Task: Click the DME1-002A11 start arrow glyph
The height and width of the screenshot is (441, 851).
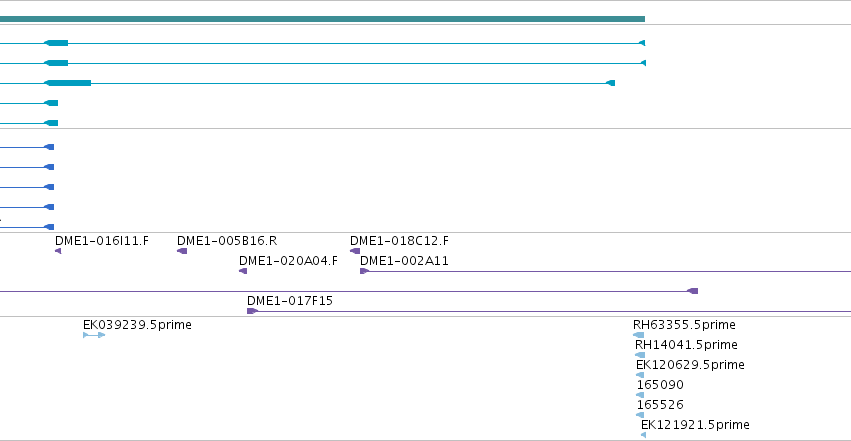Action: (x=364, y=271)
